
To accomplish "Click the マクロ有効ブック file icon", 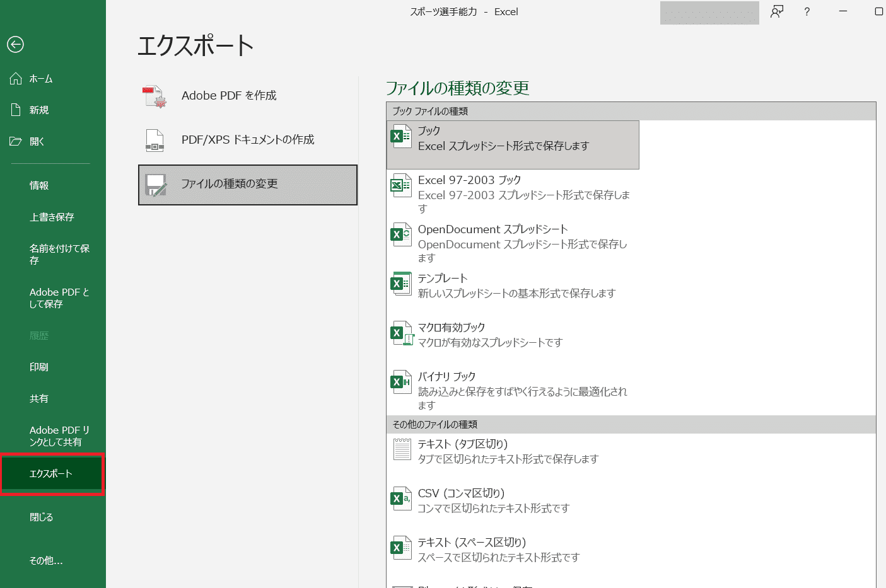I will click(402, 333).
